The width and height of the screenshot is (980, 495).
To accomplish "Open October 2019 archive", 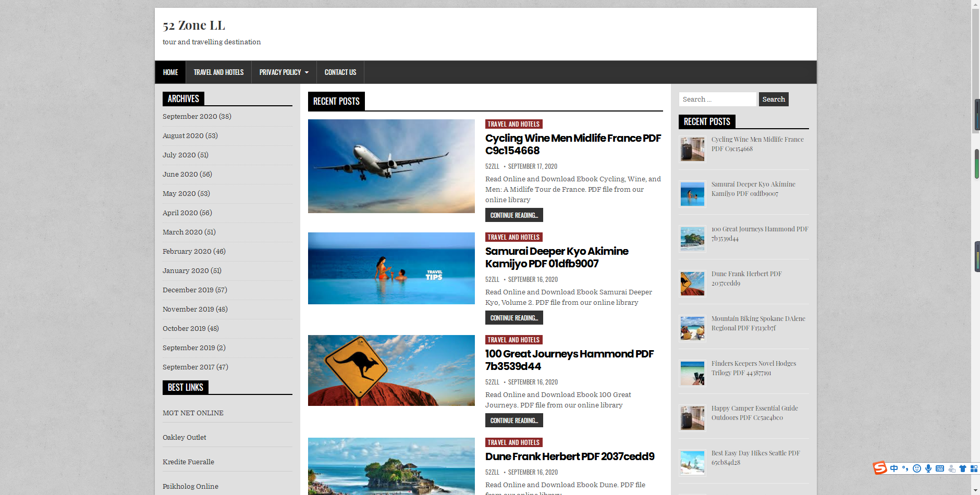I will tap(184, 328).
